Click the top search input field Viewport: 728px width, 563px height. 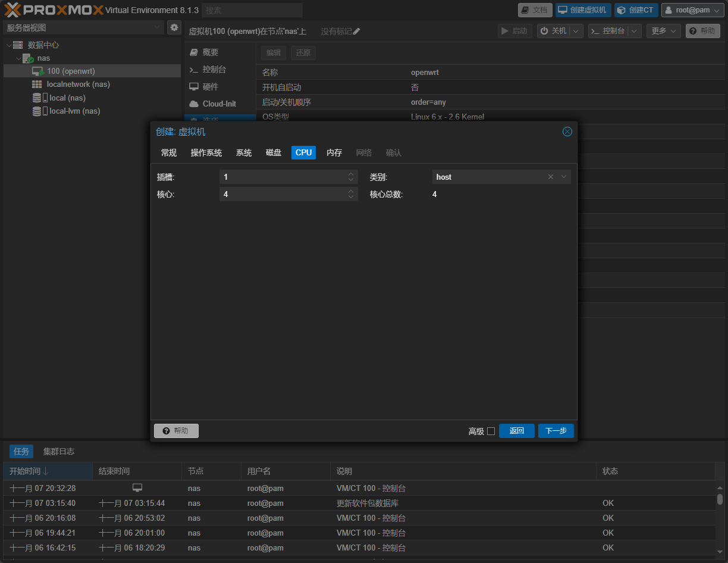pos(252,10)
